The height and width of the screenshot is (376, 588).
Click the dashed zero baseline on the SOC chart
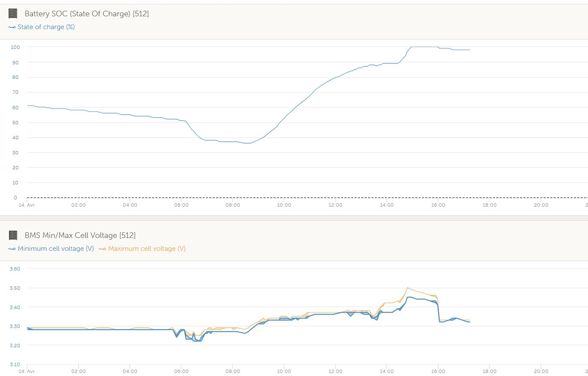pyautogui.click(x=300, y=198)
